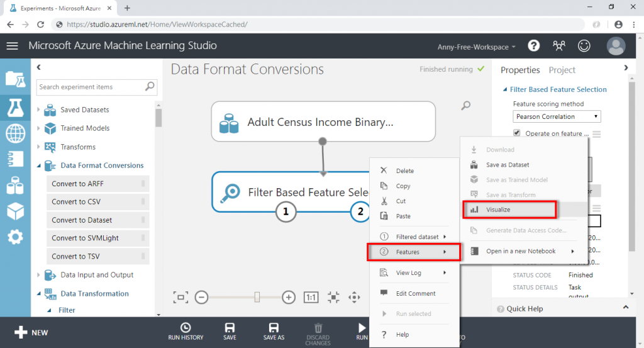This screenshot has width=644, height=348.
Task: Expand the Transforms category
Action: pyautogui.click(x=38, y=147)
